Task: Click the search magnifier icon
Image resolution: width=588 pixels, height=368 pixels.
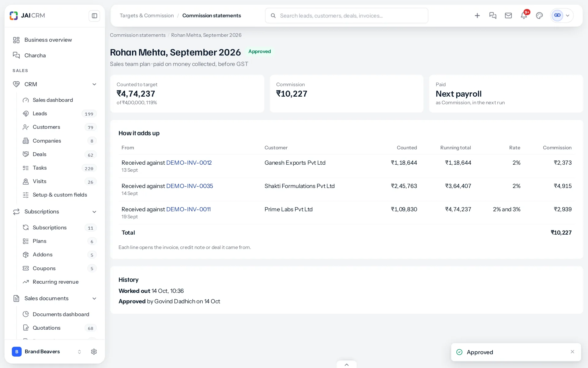Action: coord(273,16)
